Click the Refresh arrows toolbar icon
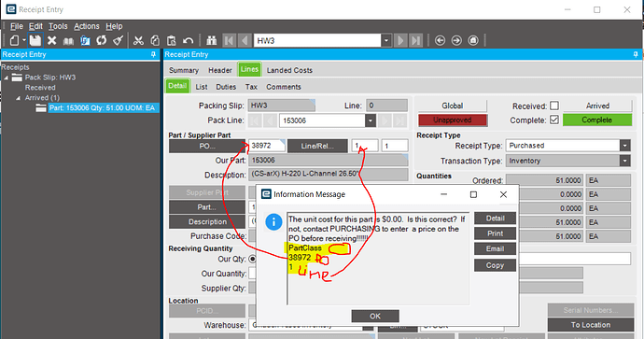 102,40
